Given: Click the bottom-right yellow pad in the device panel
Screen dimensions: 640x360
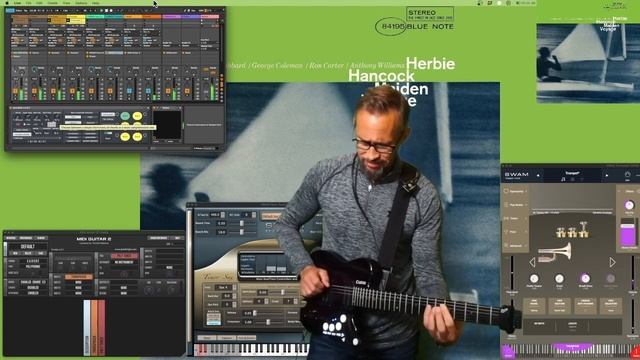Looking at the screenshot, I should 137,136.
